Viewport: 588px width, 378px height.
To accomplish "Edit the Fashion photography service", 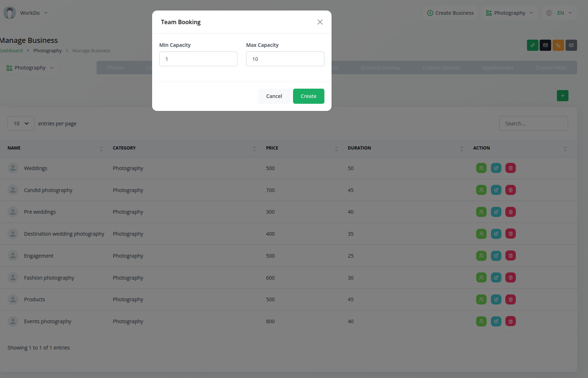I will 496,277.
